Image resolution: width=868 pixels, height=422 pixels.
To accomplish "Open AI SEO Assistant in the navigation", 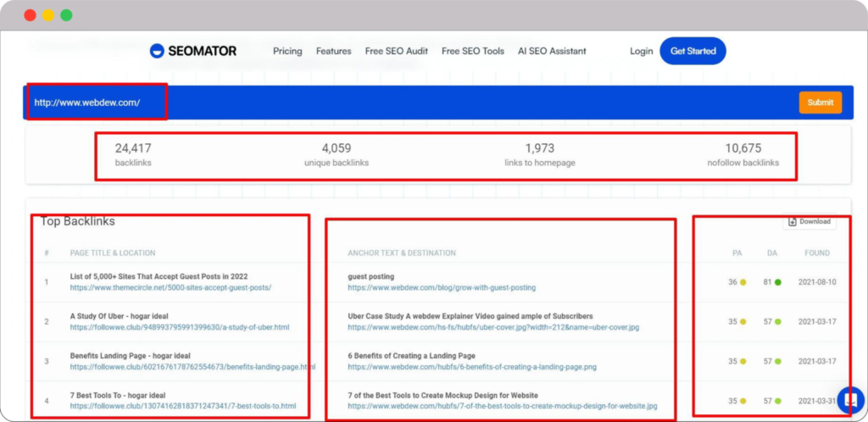I will click(x=552, y=51).
